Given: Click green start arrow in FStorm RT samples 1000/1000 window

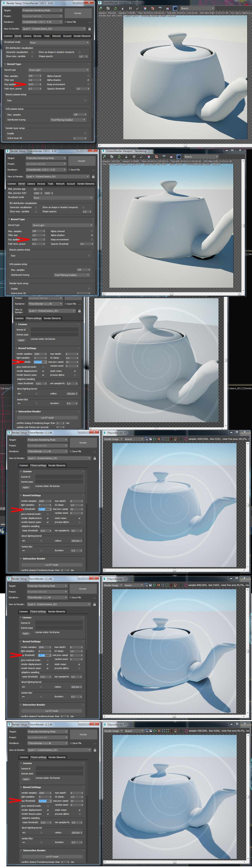Looking at the screenshot, I should click(155, 439).
